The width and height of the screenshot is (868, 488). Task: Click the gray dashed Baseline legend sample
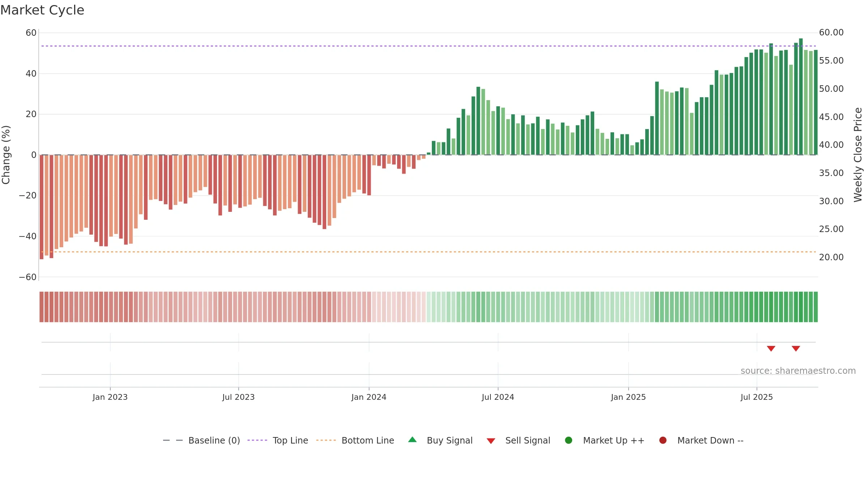click(173, 440)
